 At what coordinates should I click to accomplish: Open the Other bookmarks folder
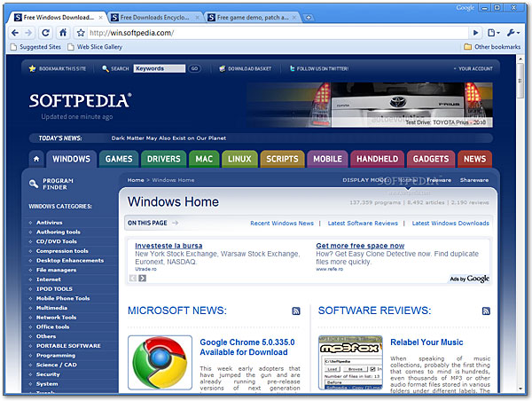tap(492, 47)
